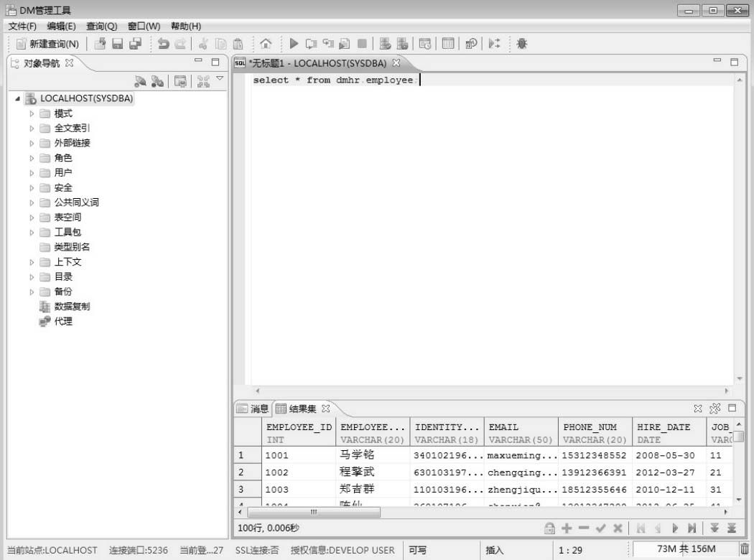Expand the 模式 tree node
754x560 pixels.
tap(32, 113)
